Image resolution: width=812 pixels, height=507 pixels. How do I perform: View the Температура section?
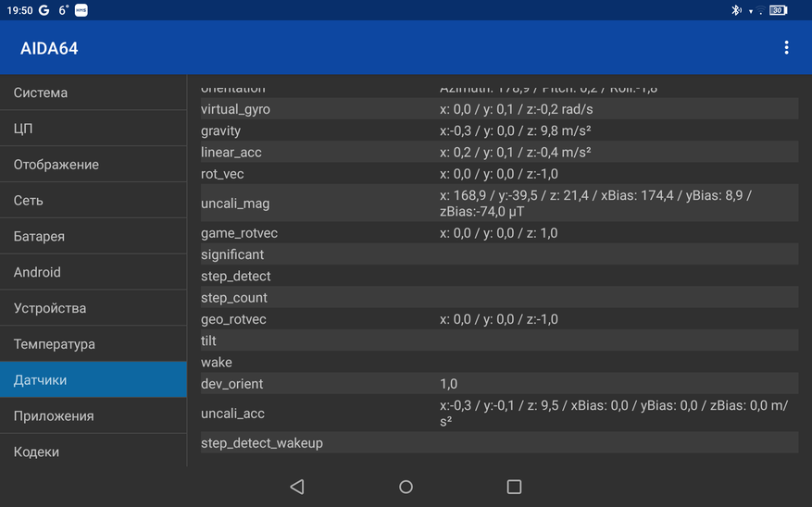(x=93, y=344)
